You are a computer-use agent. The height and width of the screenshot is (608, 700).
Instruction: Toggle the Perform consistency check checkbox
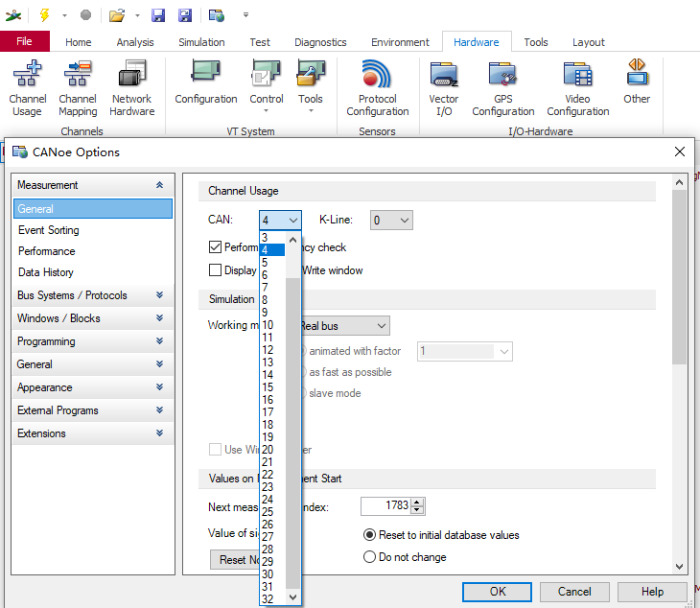(x=215, y=246)
